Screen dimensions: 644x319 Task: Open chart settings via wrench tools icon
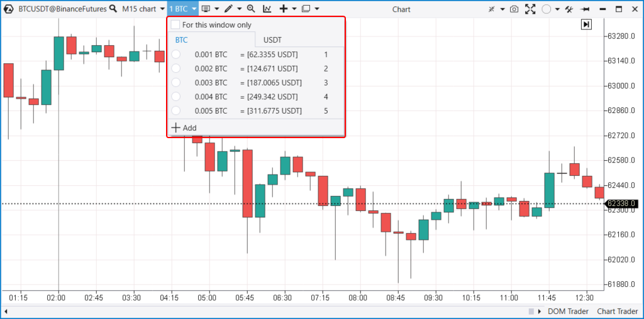(569, 9)
